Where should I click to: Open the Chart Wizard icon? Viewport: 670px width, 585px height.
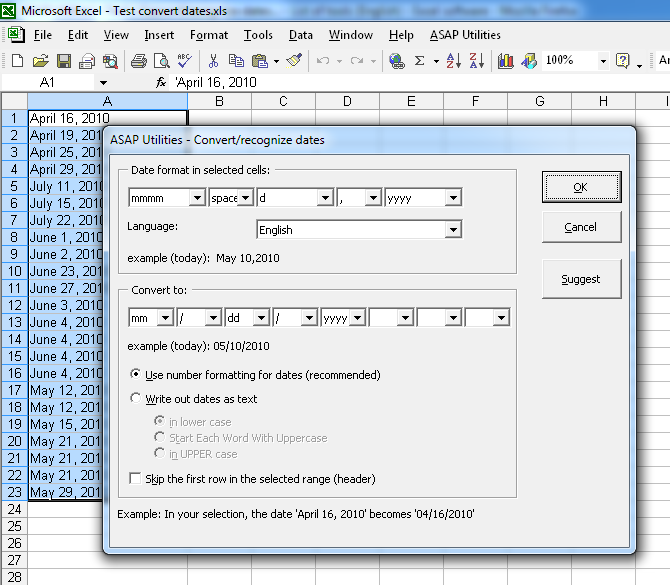(x=505, y=61)
